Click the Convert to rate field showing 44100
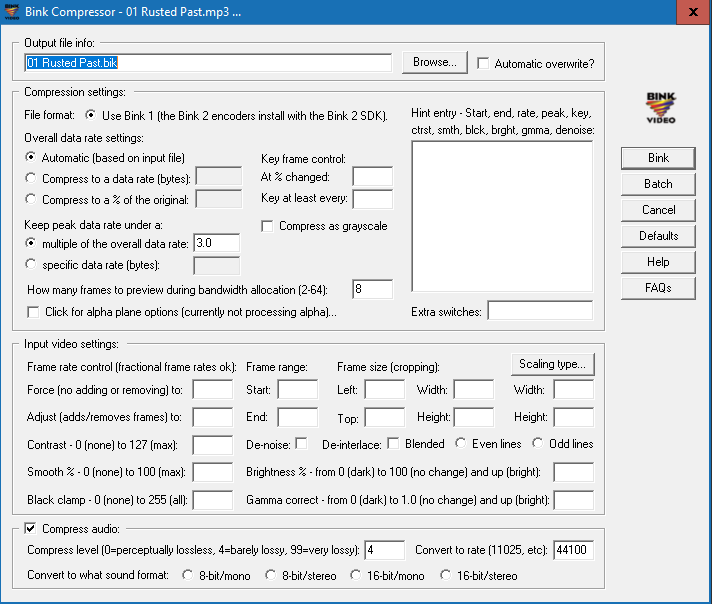 coord(574,550)
